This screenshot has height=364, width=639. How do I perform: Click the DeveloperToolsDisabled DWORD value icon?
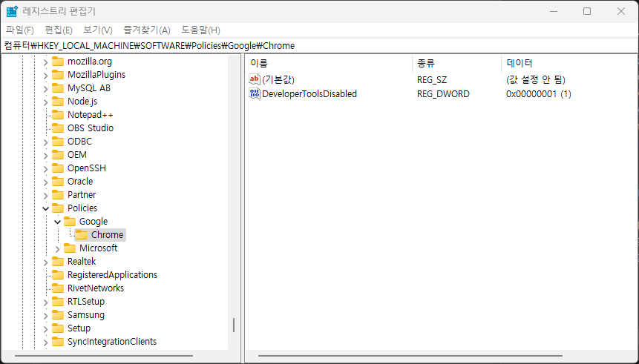pos(255,94)
